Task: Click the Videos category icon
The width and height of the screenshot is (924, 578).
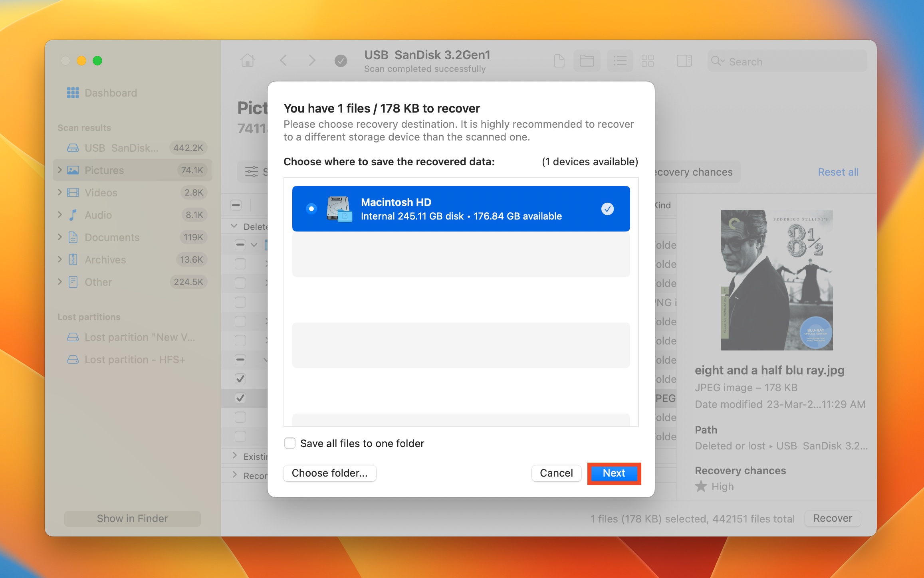Action: click(75, 192)
